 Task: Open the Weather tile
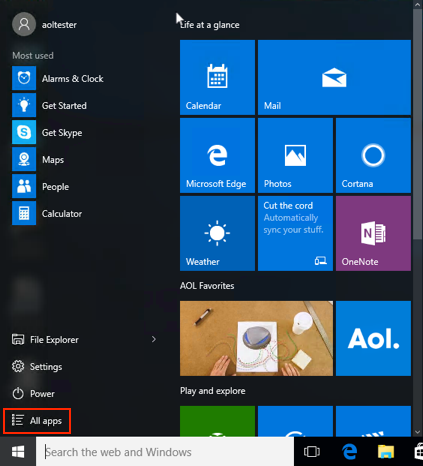217,233
